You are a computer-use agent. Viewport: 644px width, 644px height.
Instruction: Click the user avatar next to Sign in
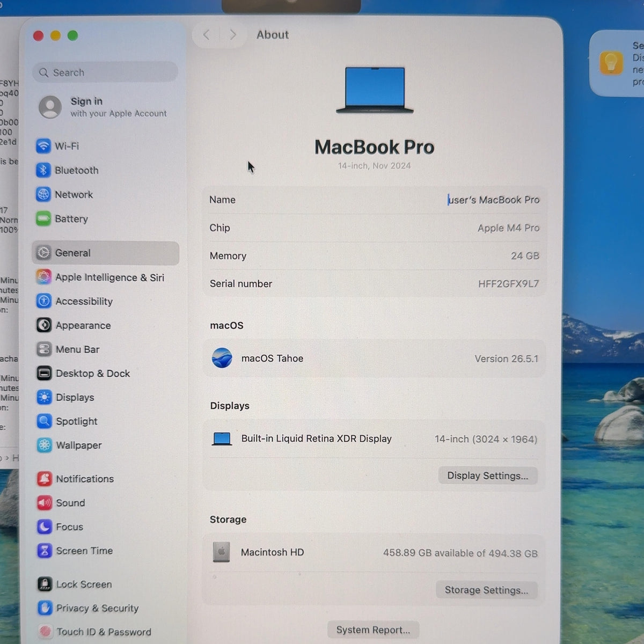(50, 107)
